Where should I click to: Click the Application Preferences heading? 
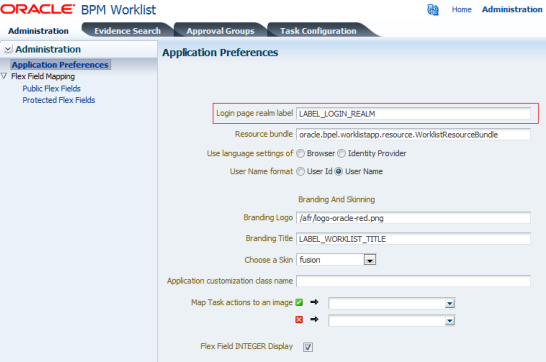coord(220,52)
